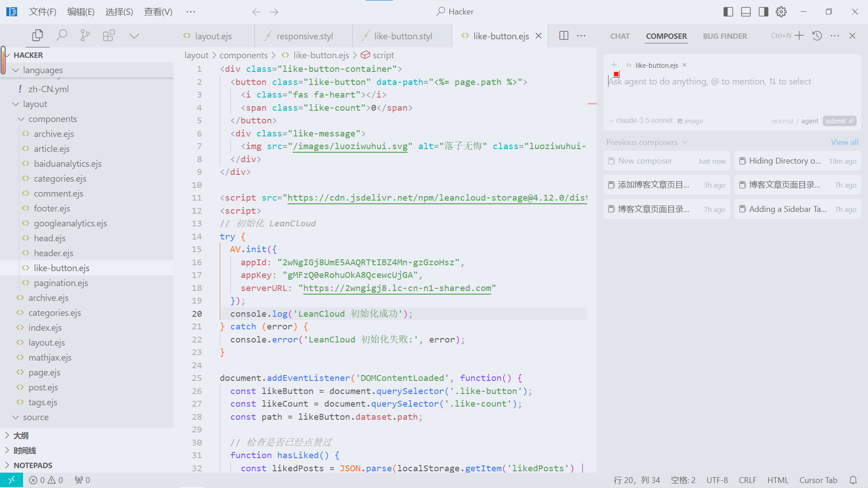The height and width of the screenshot is (488, 868).
Task: Click the split editor right icon
Action: tap(564, 36)
